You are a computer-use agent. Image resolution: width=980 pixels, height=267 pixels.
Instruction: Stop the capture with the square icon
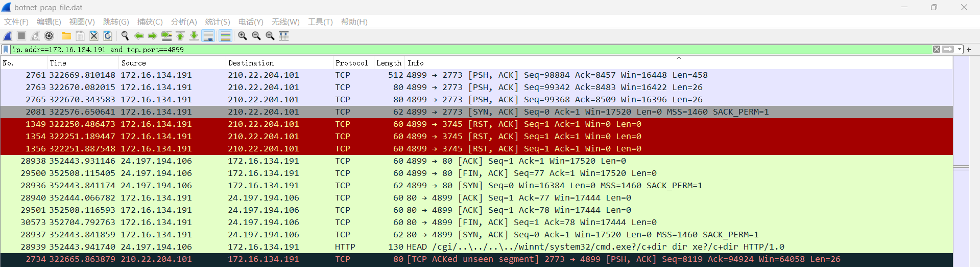click(21, 36)
